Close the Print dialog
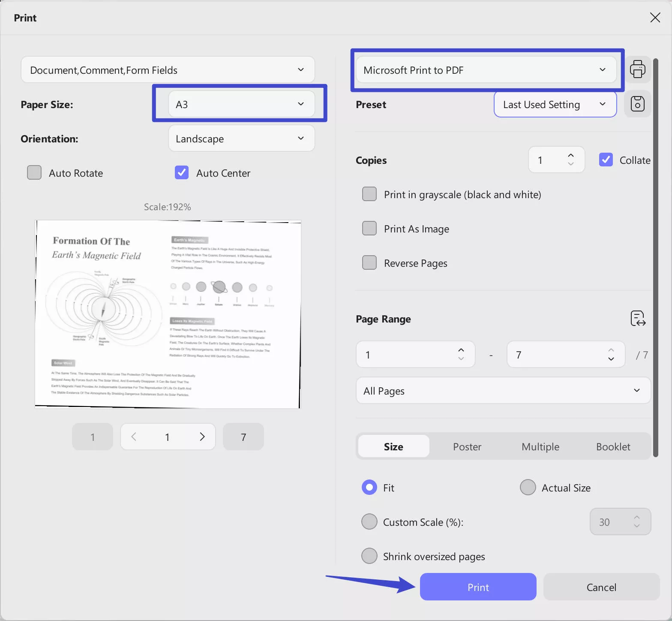 coord(655,18)
